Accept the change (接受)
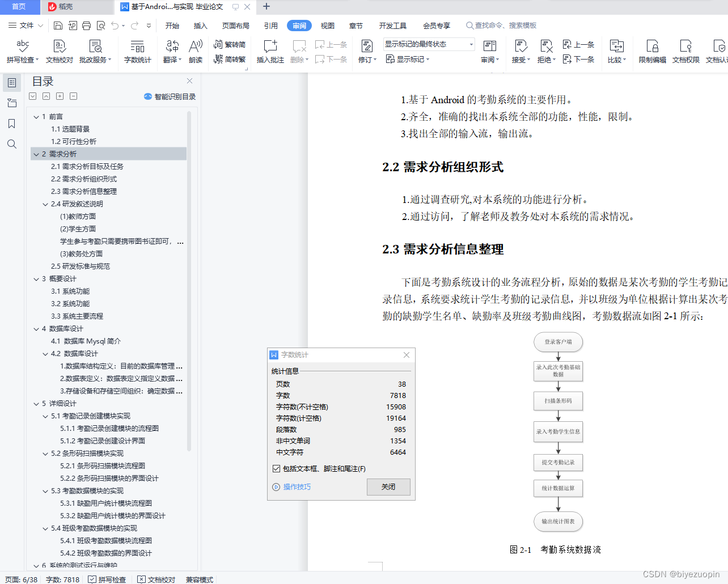This screenshot has width=728, height=584. coord(521,51)
